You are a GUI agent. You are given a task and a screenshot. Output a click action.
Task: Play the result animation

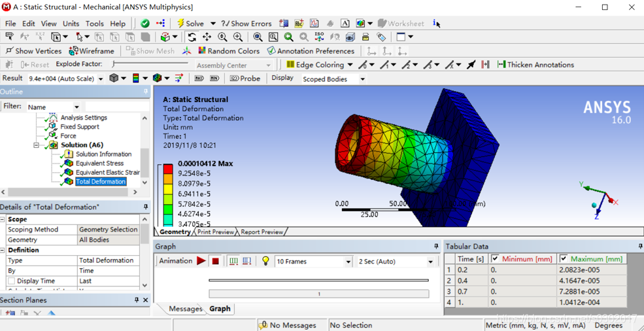coord(201,261)
